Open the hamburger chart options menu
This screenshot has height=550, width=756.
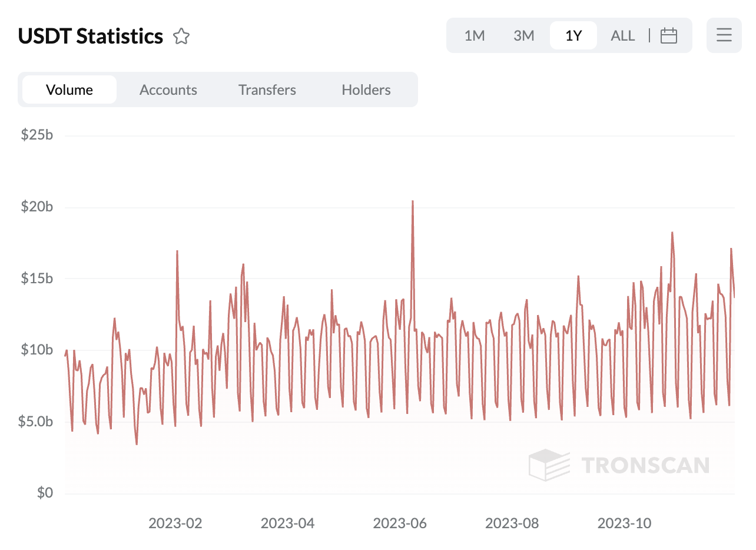tap(724, 35)
